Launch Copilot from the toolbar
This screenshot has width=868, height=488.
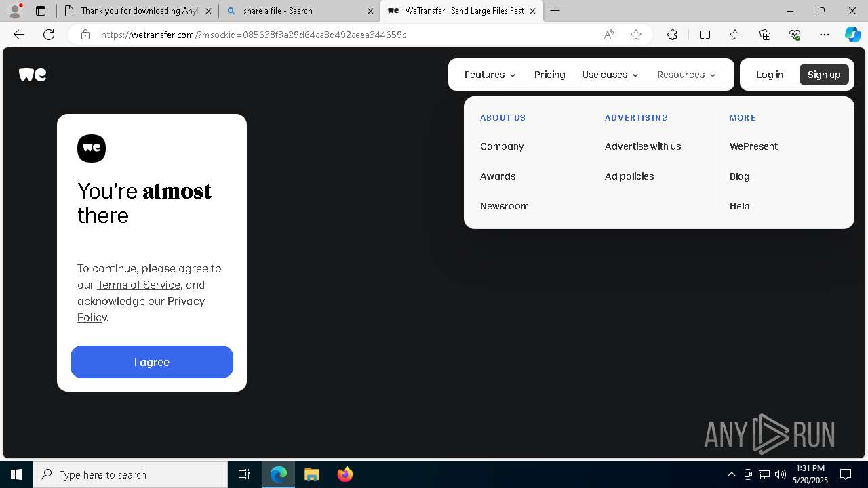[x=853, y=35]
